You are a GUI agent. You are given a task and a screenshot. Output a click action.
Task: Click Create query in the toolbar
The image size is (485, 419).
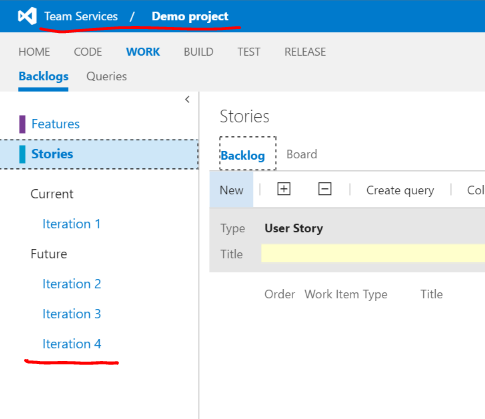click(400, 190)
